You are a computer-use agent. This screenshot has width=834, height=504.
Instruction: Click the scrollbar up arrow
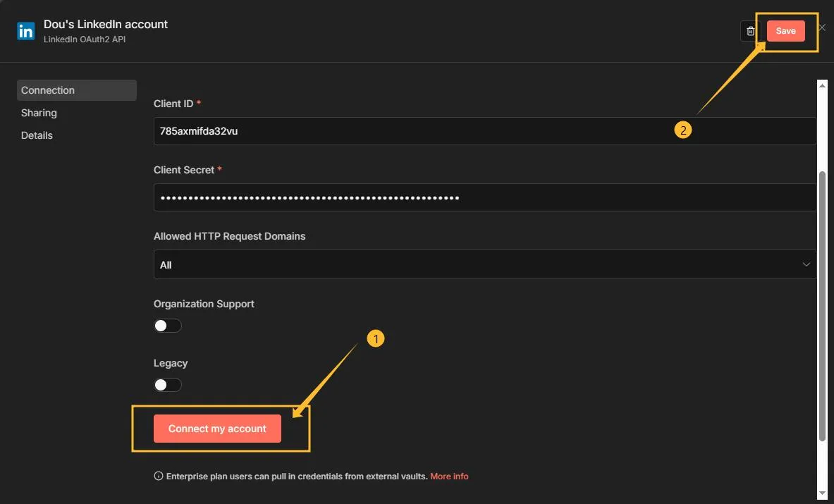click(822, 85)
